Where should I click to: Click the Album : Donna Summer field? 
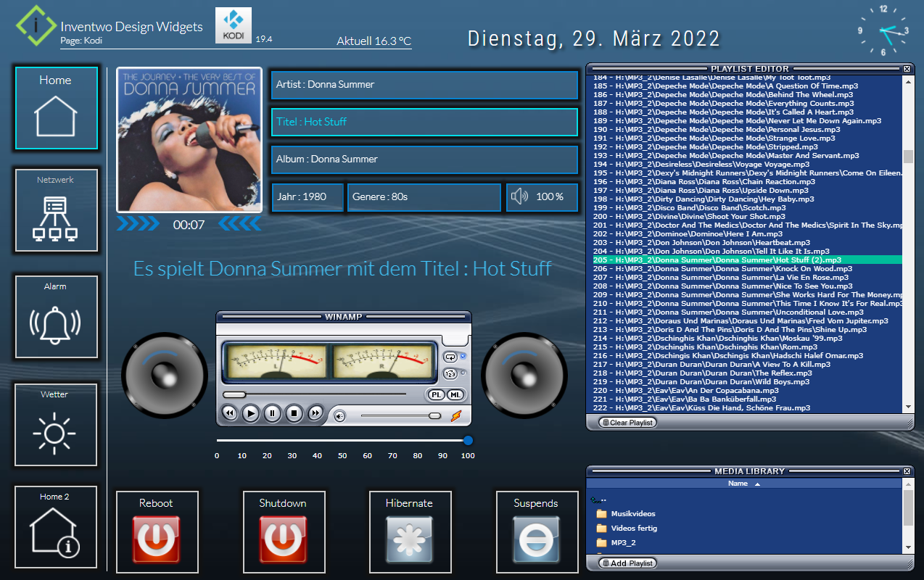pos(424,159)
